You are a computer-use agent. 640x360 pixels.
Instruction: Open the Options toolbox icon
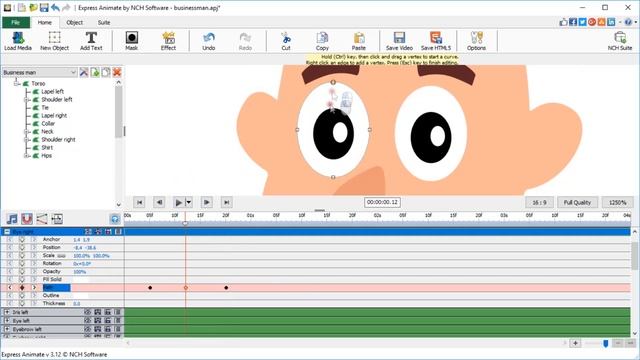pos(476,41)
